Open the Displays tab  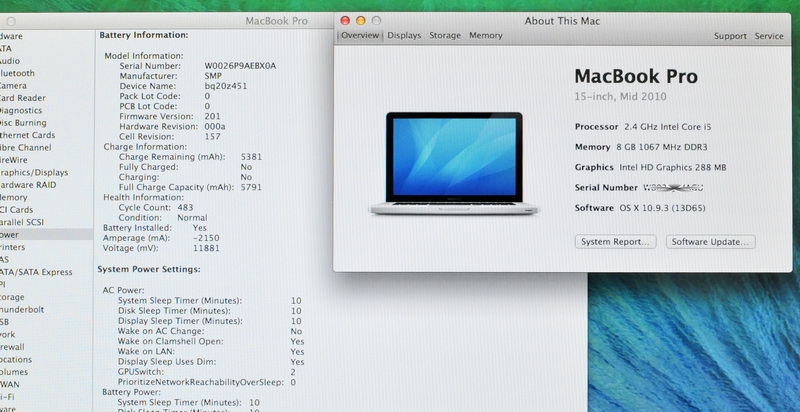click(404, 36)
